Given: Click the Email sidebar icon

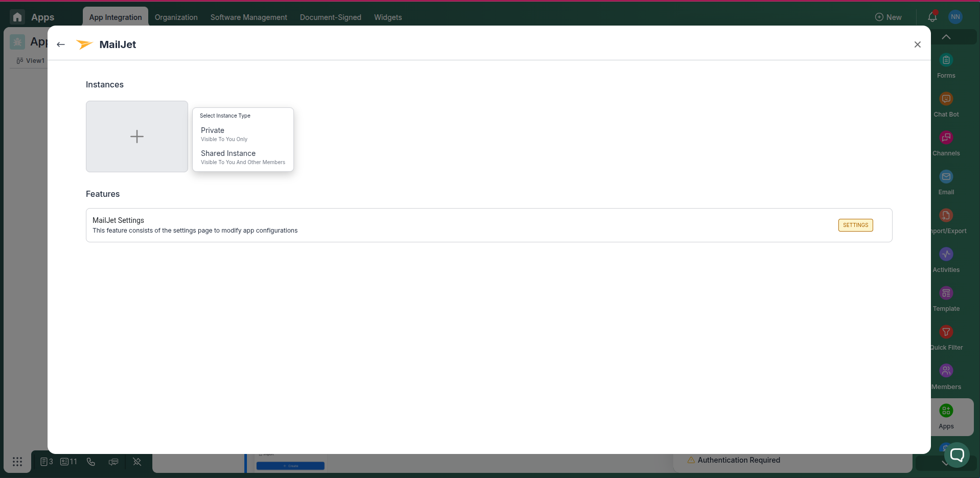Looking at the screenshot, I should pyautogui.click(x=946, y=176).
